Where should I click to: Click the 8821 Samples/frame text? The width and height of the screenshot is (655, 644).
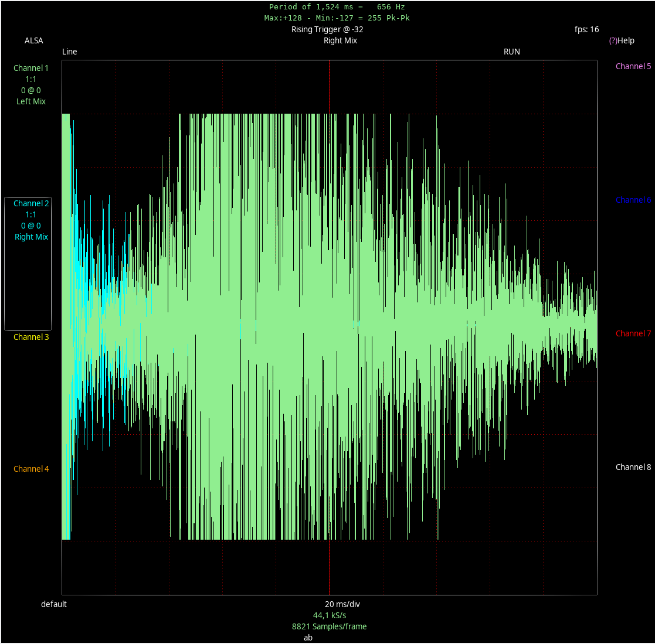pos(329,626)
